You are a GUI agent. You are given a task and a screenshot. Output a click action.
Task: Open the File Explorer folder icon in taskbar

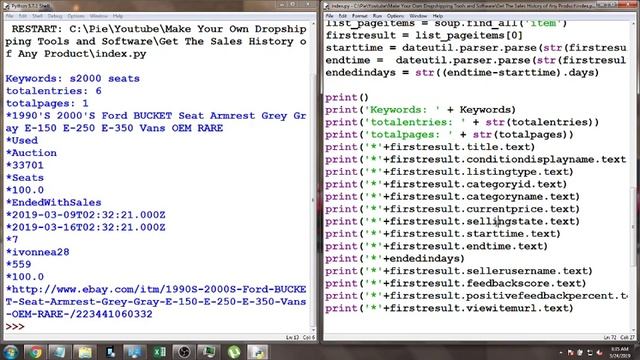point(85,352)
